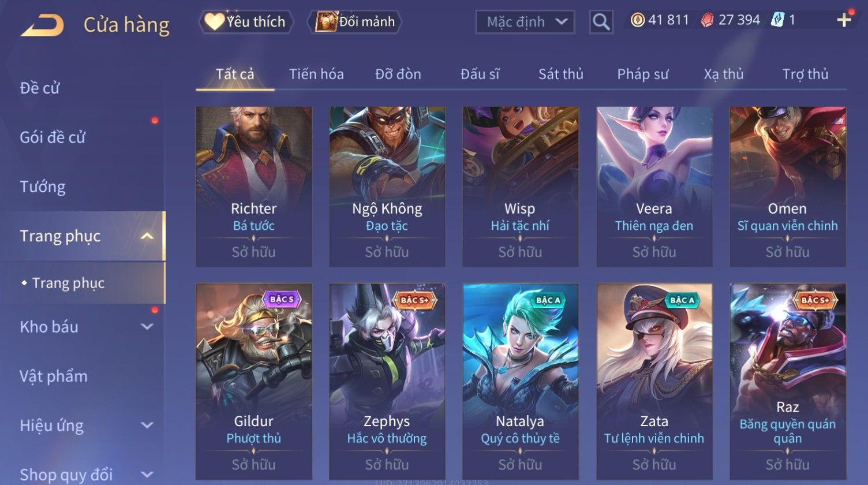Open the Tướng sidebar menu

43,186
